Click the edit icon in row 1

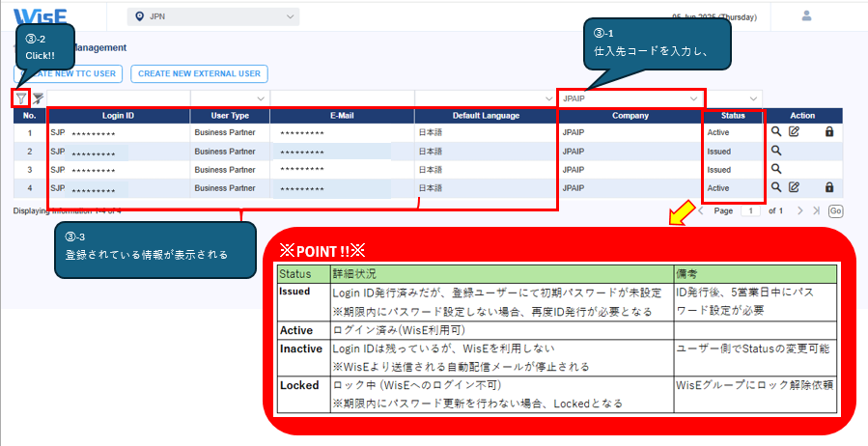(795, 132)
